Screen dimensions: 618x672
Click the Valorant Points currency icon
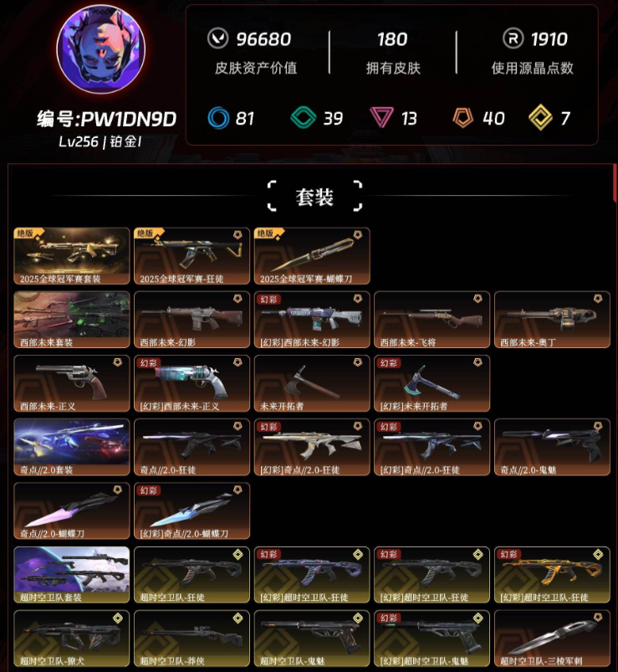(x=218, y=38)
